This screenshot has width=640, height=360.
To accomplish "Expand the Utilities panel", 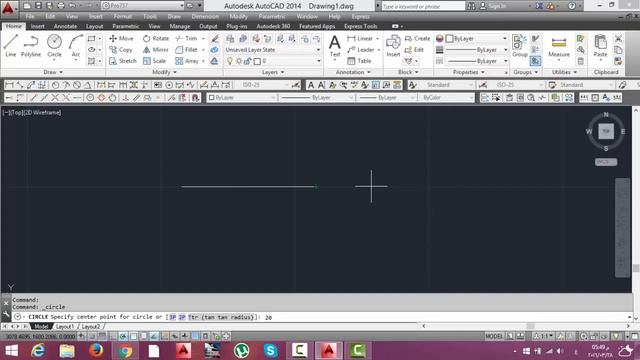I will (564, 72).
